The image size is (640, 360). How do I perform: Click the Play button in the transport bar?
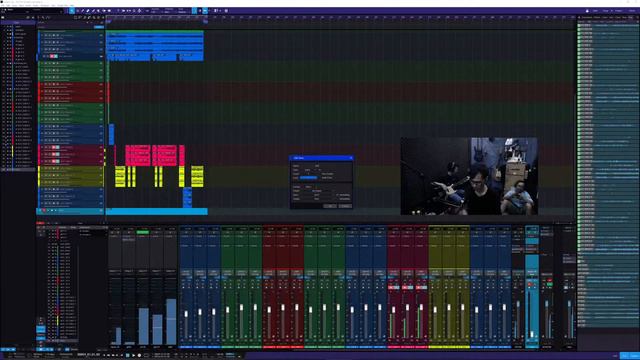pos(133,356)
